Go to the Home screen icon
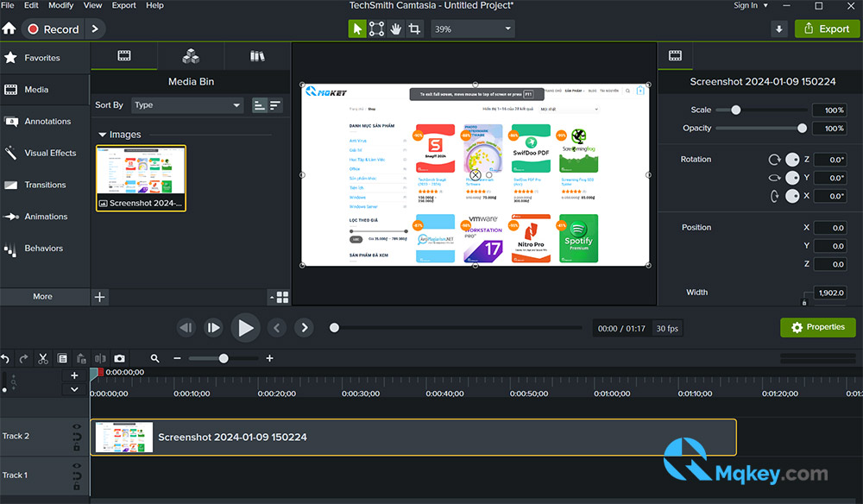863x504 pixels. pyautogui.click(x=9, y=28)
